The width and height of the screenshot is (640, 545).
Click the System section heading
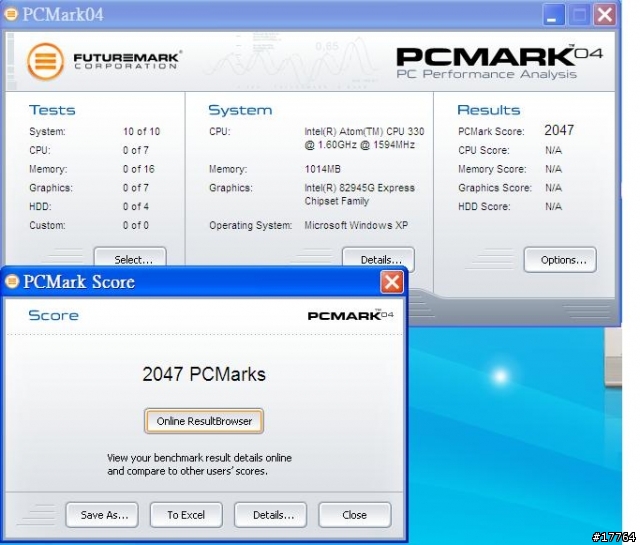click(240, 110)
